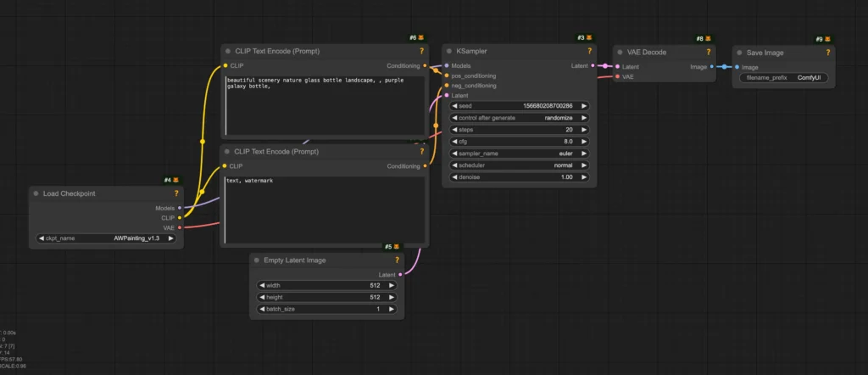Click left arrow of scheduler for previous scheduler
Screen dimensions: 868x375
click(454, 165)
